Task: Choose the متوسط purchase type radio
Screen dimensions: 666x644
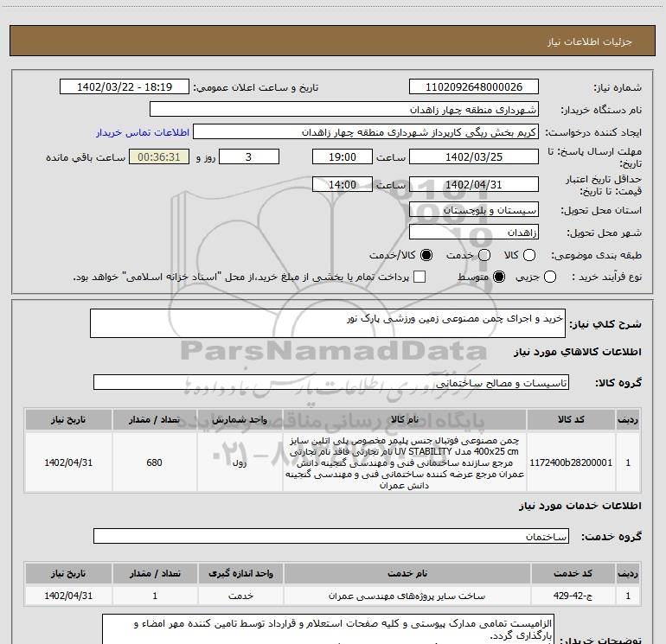Action: (x=499, y=277)
